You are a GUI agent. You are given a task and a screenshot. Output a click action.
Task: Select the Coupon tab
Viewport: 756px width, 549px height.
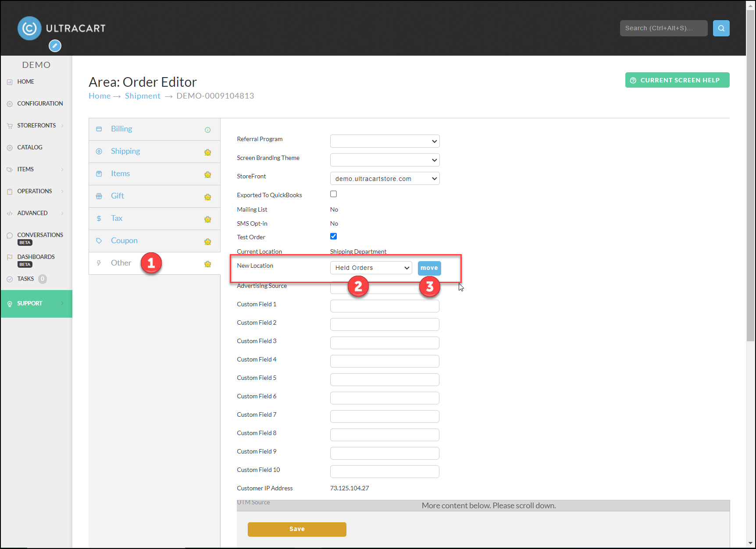click(x=154, y=241)
